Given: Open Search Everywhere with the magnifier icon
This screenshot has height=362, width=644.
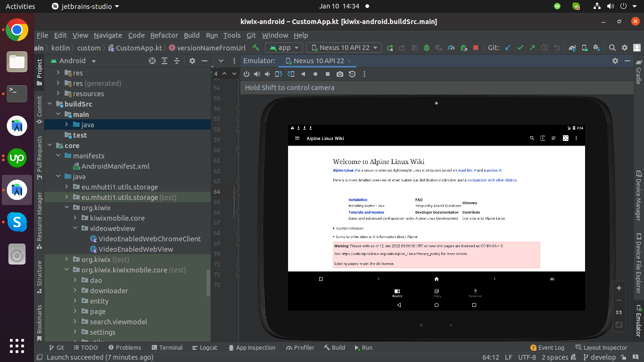Looking at the screenshot, I should pos(611,48).
